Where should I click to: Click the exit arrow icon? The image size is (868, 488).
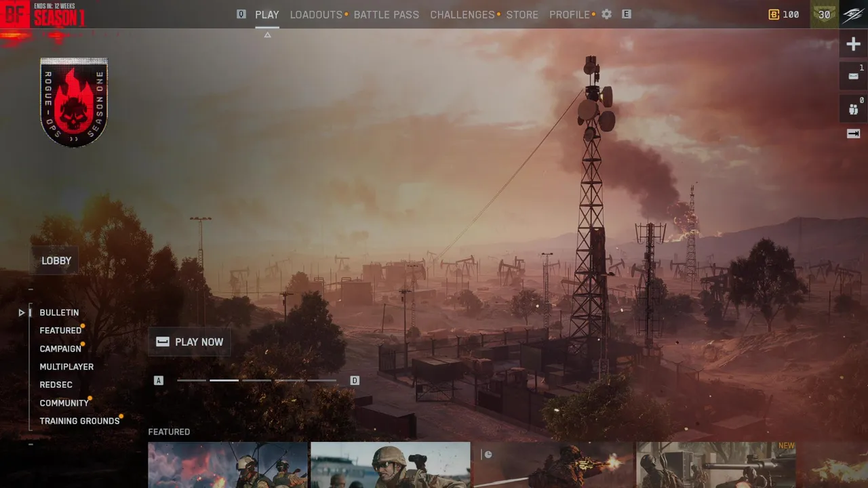854,134
